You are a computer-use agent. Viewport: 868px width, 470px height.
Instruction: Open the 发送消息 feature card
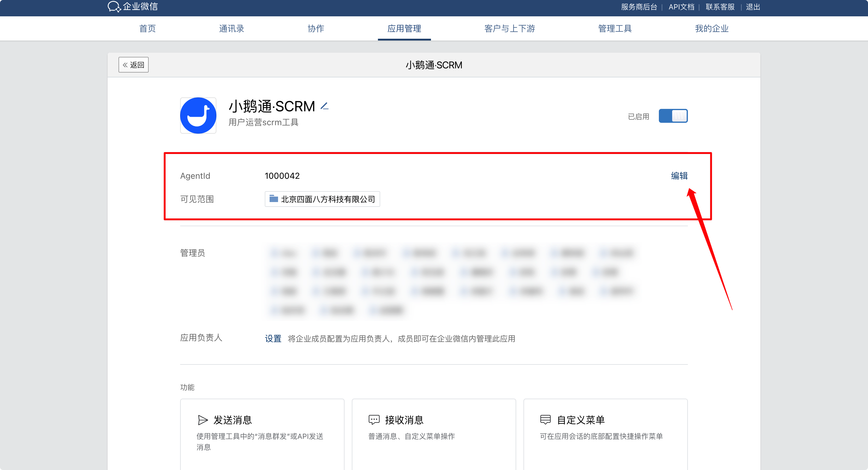click(262, 434)
